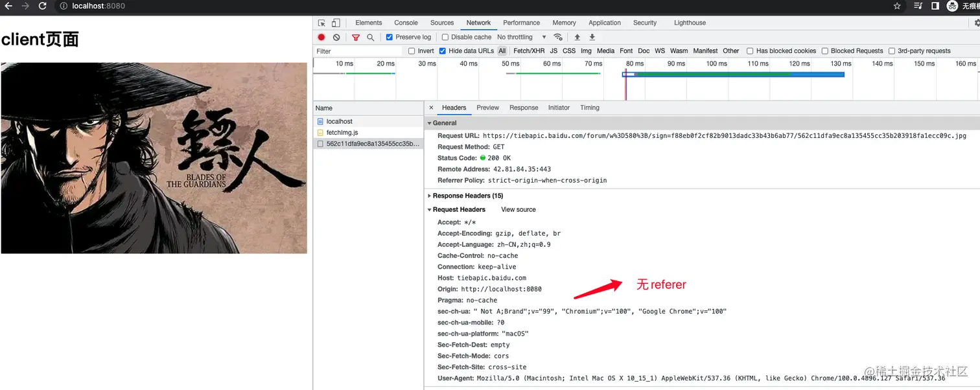Screen dimensions: 980x390
Task: Enable the Disable cache checkbox
Action: point(445,38)
